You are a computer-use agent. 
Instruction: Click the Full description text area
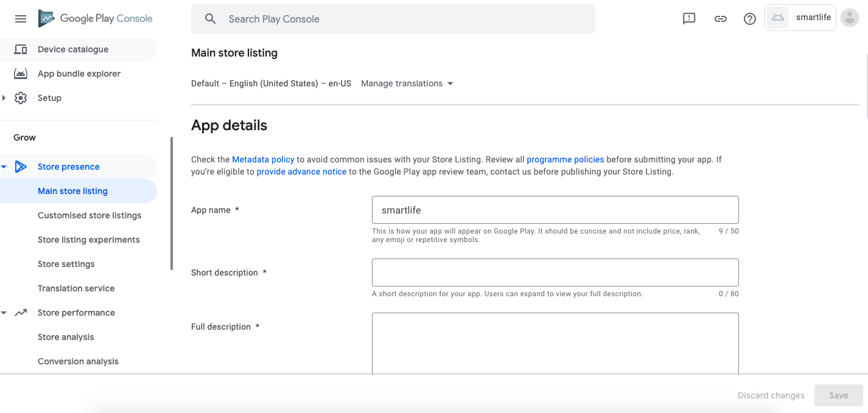[555, 343]
